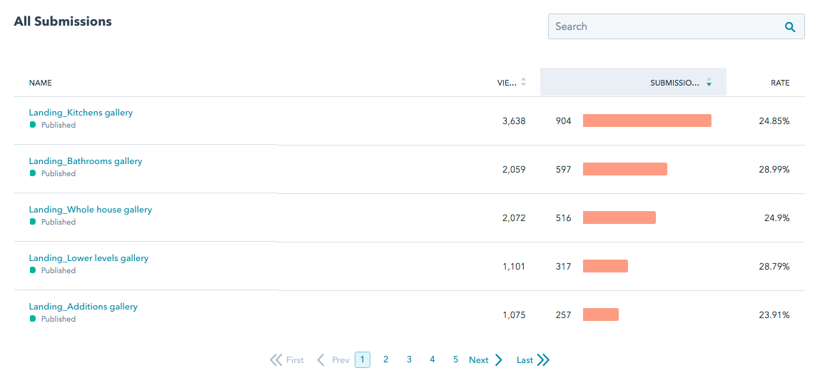This screenshot has width=820, height=383.
Task: Click the Prev page chevron icon
Action: [x=321, y=360]
